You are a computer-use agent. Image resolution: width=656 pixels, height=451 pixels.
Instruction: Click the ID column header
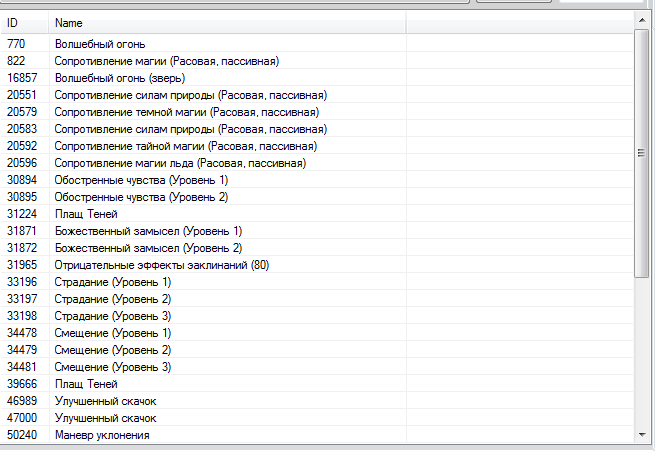click(24, 22)
